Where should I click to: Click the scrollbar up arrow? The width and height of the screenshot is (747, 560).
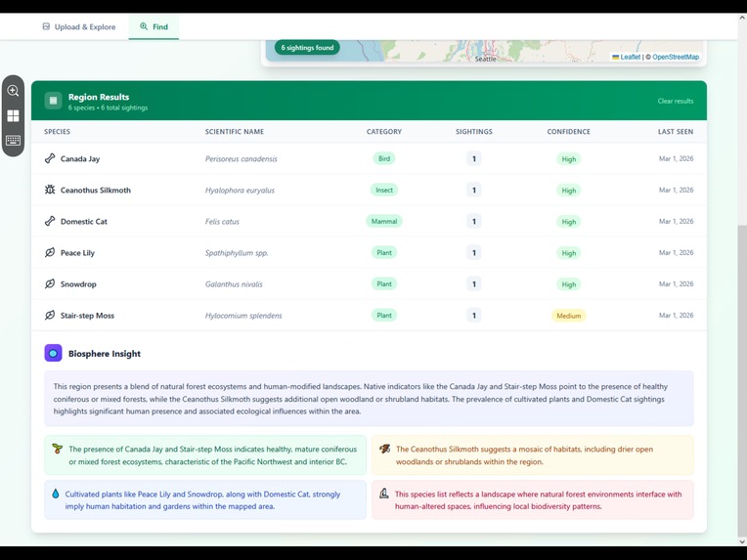click(x=742, y=19)
